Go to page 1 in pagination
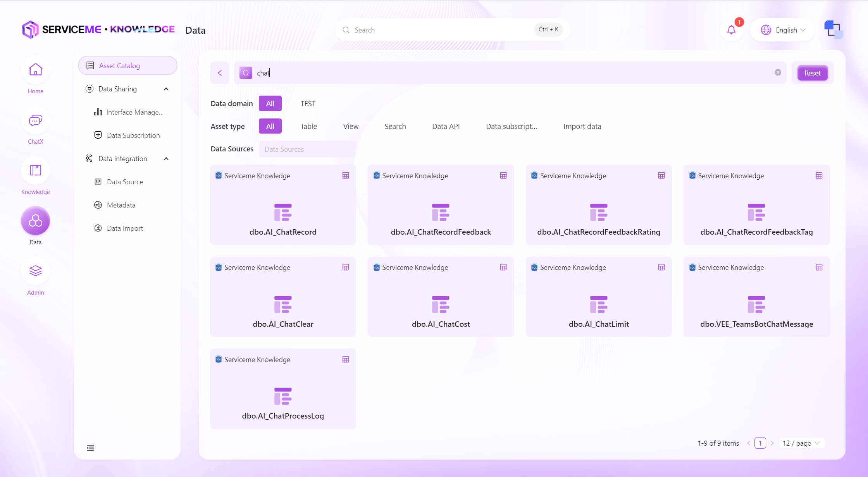The height and width of the screenshot is (477, 868). click(x=760, y=443)
